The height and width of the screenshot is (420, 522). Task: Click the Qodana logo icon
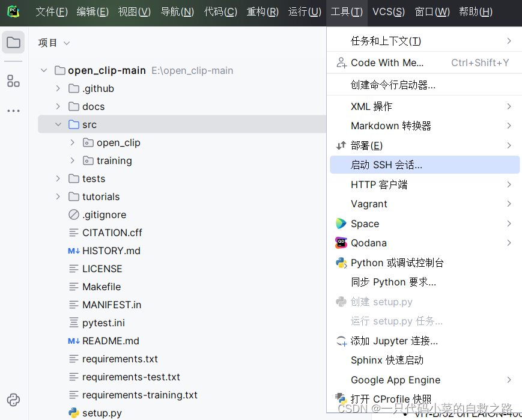(x=341, y=243)
